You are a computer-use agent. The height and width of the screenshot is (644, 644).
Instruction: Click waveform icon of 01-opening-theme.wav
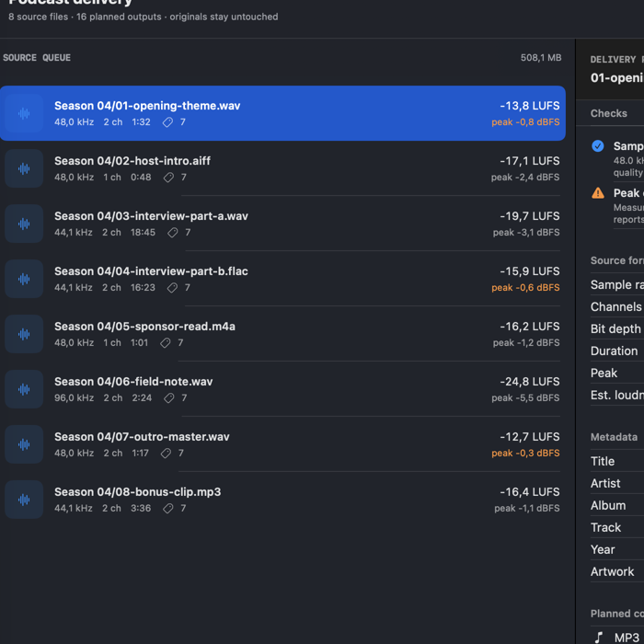(x=24, y=113)
